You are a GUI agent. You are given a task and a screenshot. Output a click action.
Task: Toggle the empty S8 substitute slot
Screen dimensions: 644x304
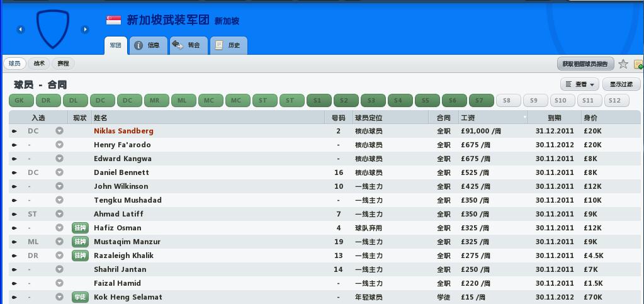(507, 100)
